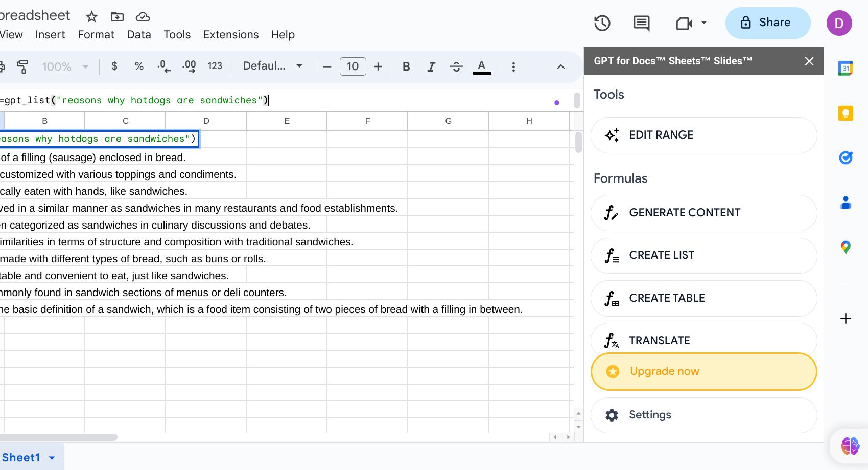Open the Sheet1 tab dropdown

pos(51,457)
